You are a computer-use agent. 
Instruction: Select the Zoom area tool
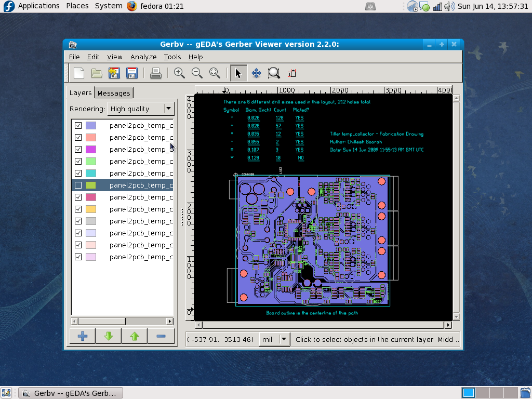tap(274, 73)
